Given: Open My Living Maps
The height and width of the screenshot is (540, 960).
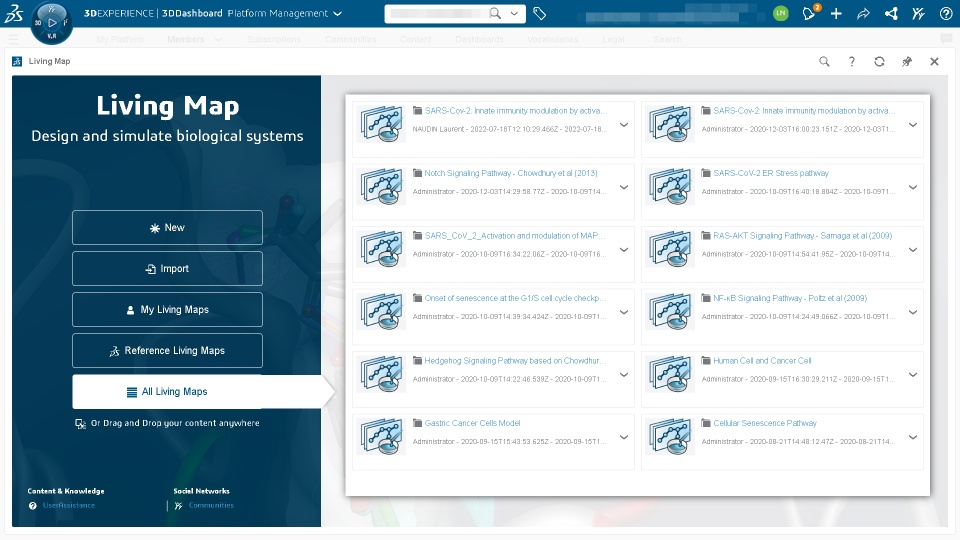Looking at the screenshot, I should coord(167,310).
